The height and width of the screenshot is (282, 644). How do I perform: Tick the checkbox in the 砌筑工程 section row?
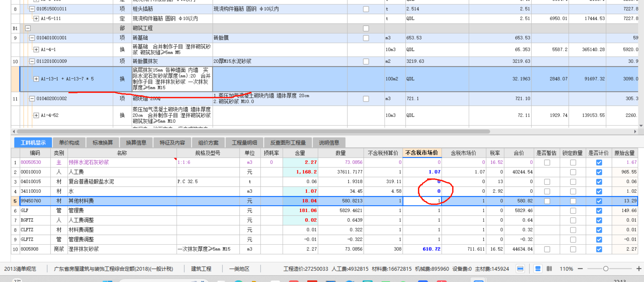366,29
